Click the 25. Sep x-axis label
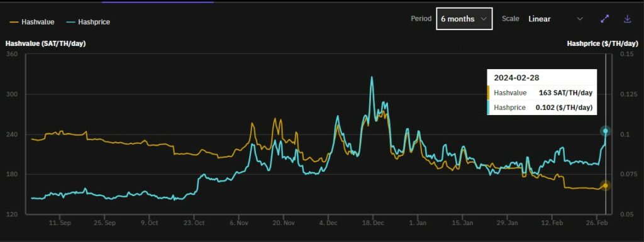This screenshot has height=242, width=644. click(x=104, y=223)
